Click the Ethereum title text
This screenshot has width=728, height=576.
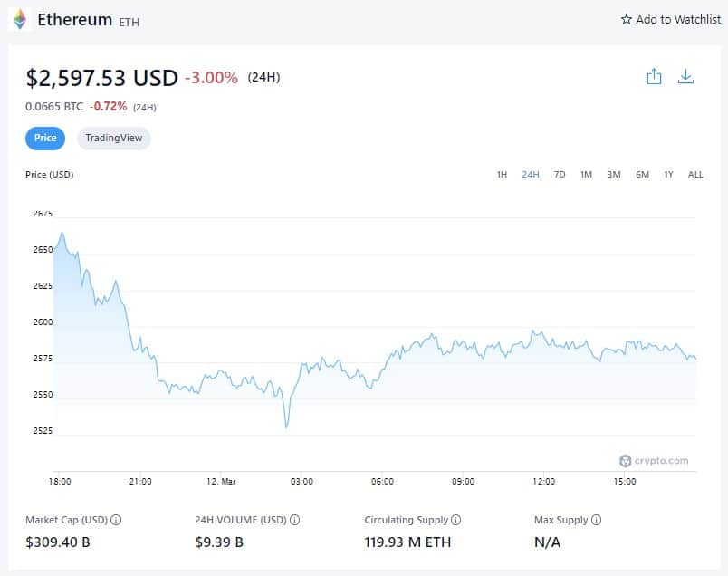coord(75,20)
